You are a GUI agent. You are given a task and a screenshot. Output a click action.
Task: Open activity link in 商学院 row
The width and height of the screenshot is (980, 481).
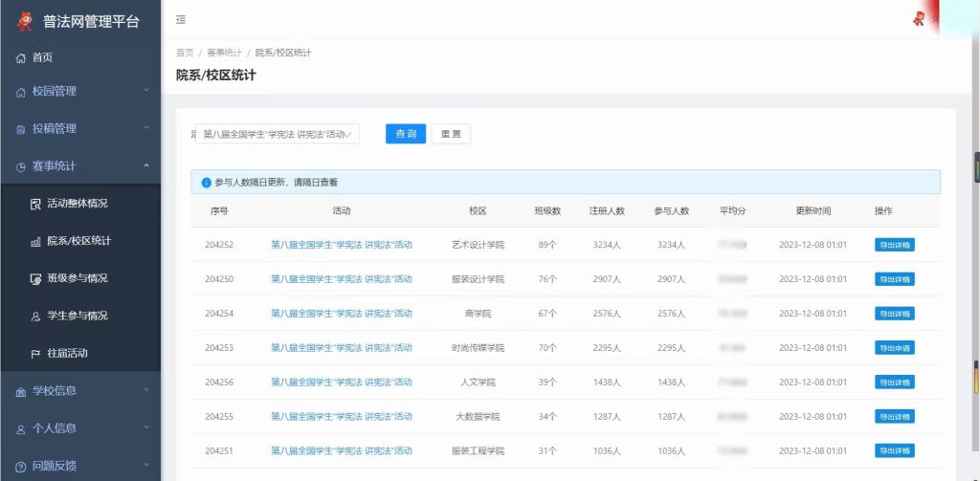click(342, 314)
